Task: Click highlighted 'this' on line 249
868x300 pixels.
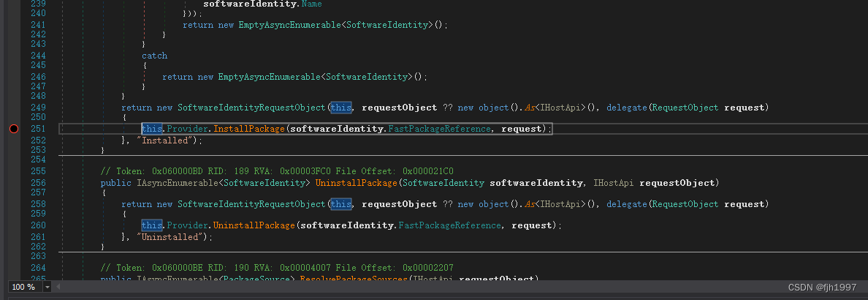Action: tap(341, 108)
